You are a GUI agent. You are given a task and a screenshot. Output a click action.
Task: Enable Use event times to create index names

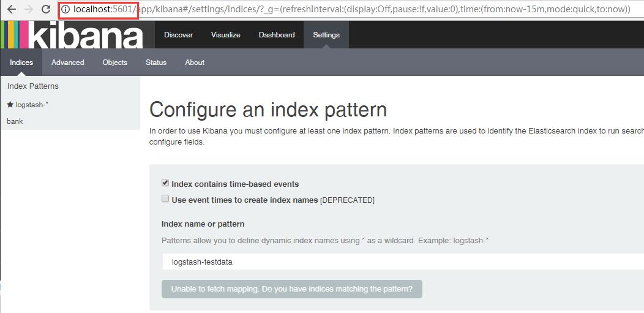(x=165, y=199)
